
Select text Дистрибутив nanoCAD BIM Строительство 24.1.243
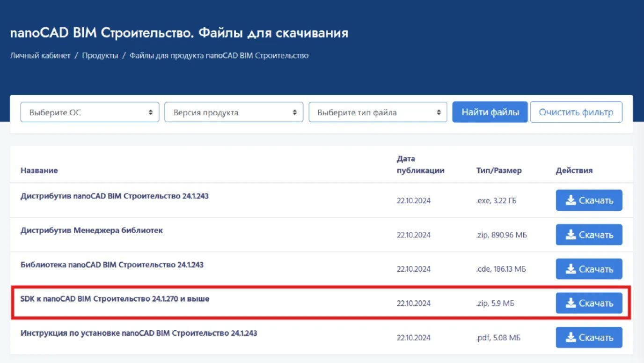(115, 196)
